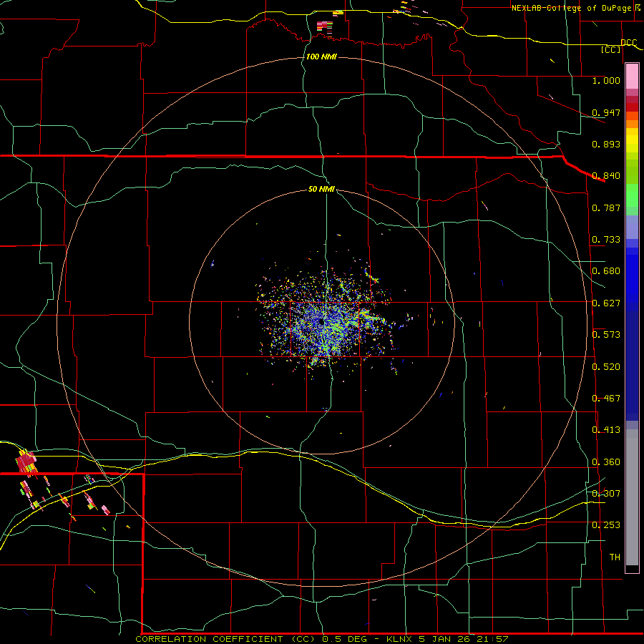Image resolution: width=644 pixels, height=644 pixels.
Task: Click the 0.893 legend value
Action: (x=606, y=144)
